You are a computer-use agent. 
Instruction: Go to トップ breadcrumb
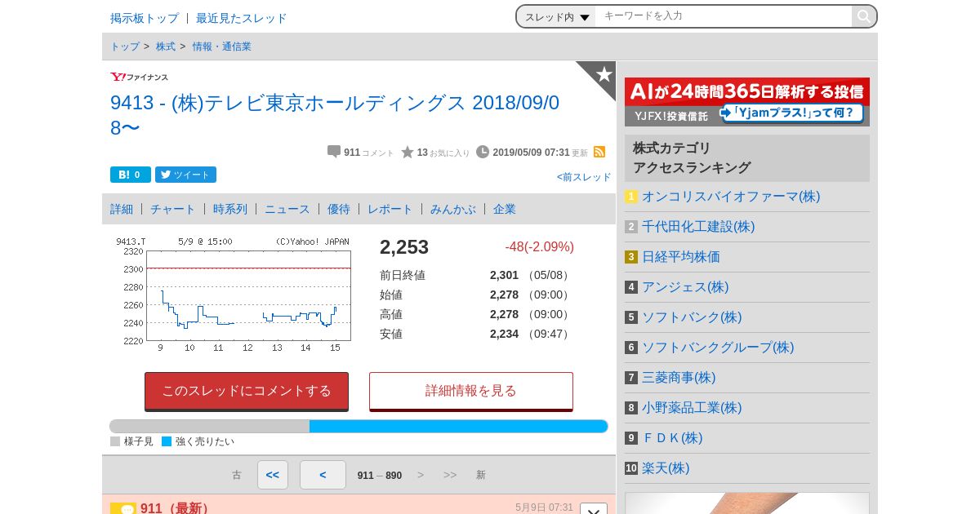125,47
